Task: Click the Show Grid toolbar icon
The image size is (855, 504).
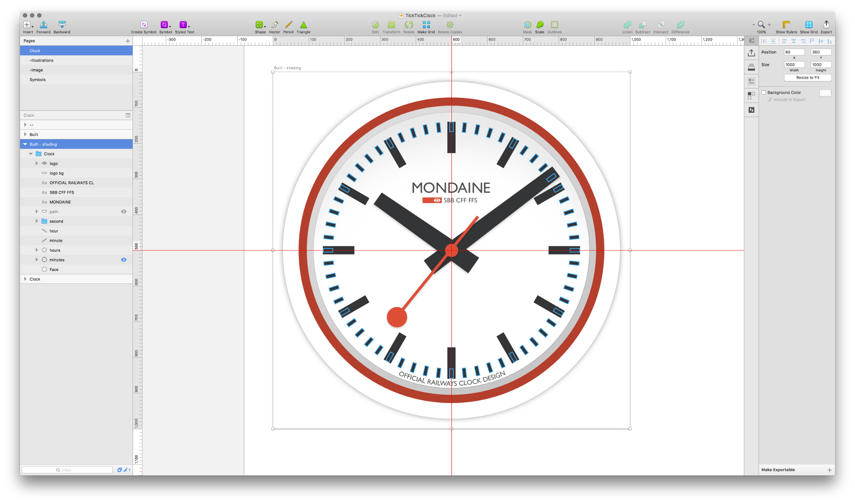Action: pyautogui.click(x=808, y=25)
